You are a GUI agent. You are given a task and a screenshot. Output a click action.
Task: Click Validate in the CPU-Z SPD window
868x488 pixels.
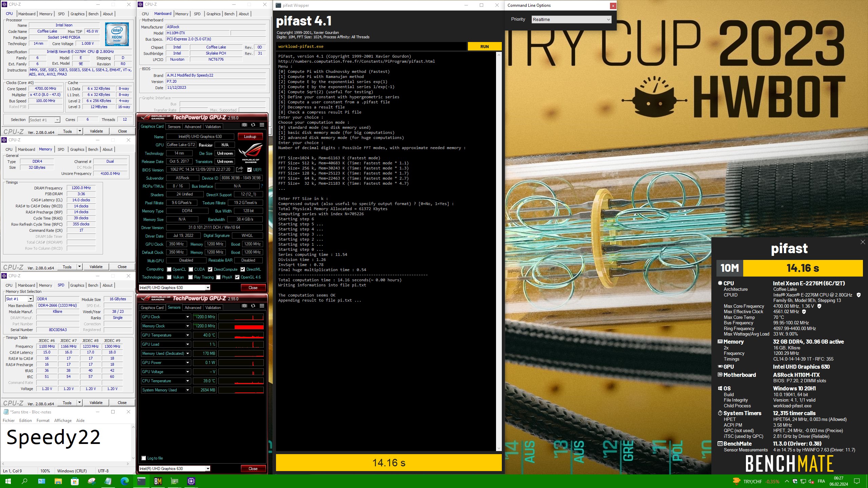point(96,403)
